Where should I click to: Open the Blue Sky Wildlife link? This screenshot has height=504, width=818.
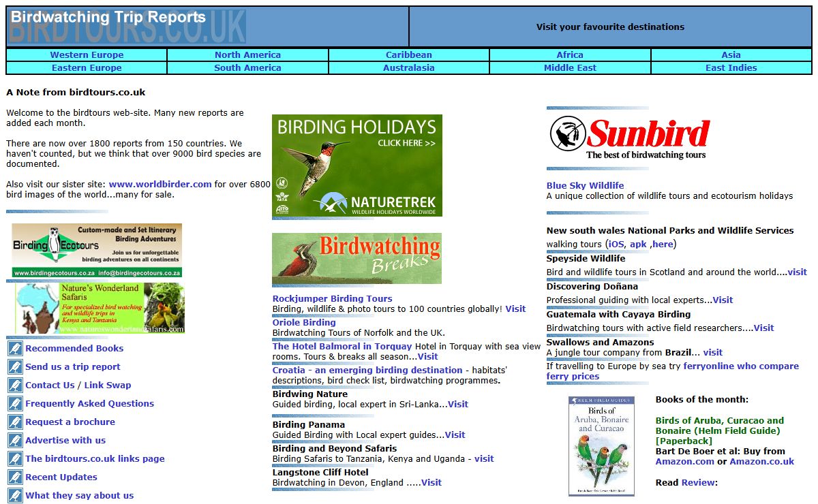585,185
